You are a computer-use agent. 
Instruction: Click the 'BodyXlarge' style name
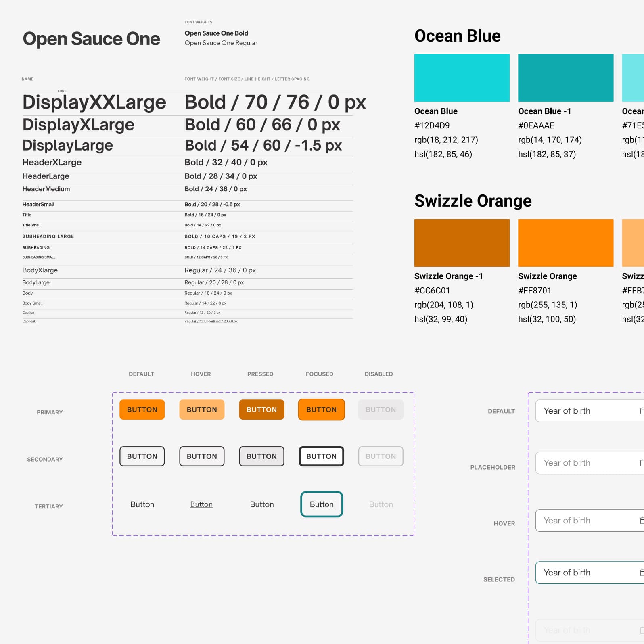pos(40,270)
